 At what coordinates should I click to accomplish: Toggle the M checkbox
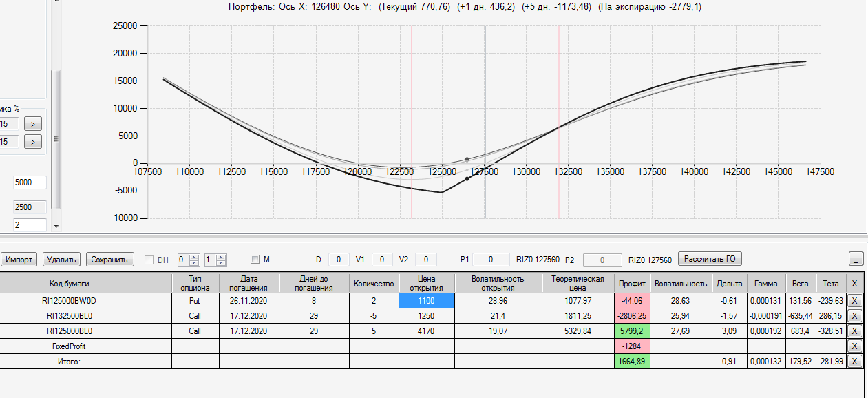255,260
